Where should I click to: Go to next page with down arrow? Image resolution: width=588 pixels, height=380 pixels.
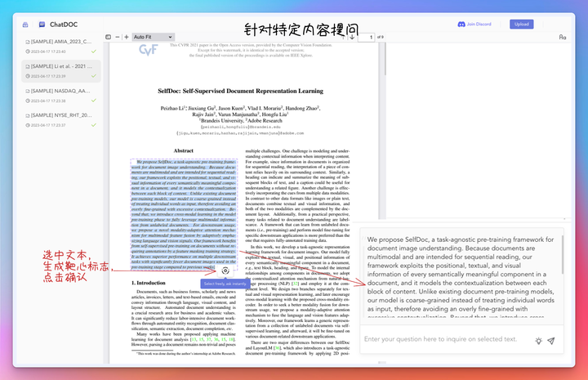352,37
